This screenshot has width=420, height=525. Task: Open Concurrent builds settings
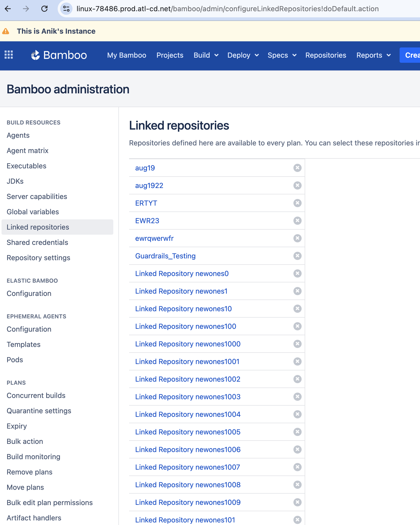pyautogui.click(x=36, y=395)
